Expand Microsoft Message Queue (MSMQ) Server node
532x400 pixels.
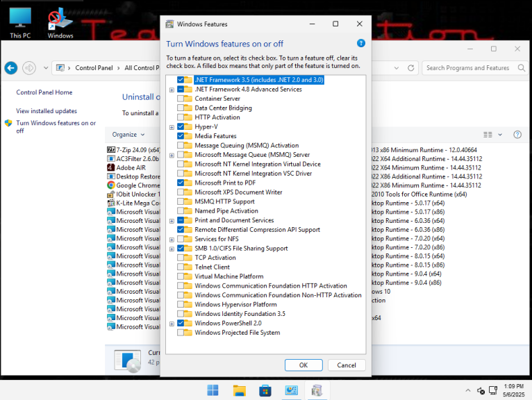tap(172, 156)
